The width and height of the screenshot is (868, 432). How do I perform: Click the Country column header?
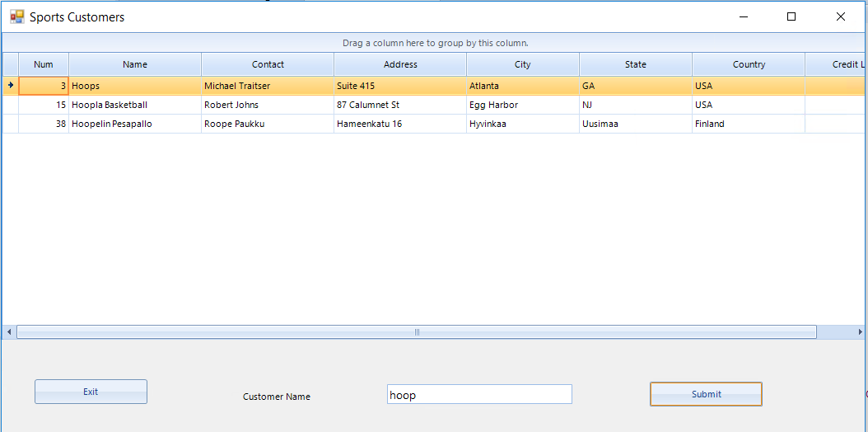(x=749, y=64)
